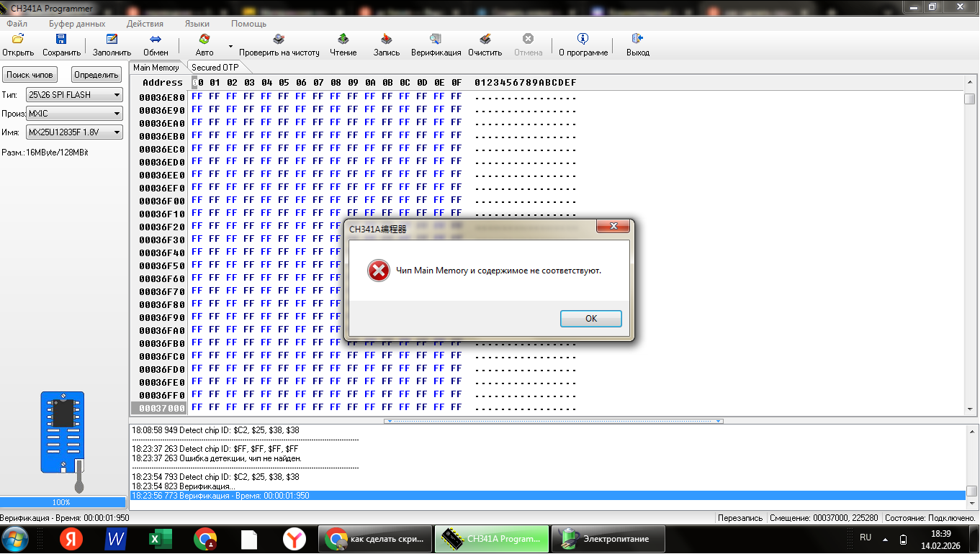Click the Запись (Write) toolbar icon

point(387,40)
